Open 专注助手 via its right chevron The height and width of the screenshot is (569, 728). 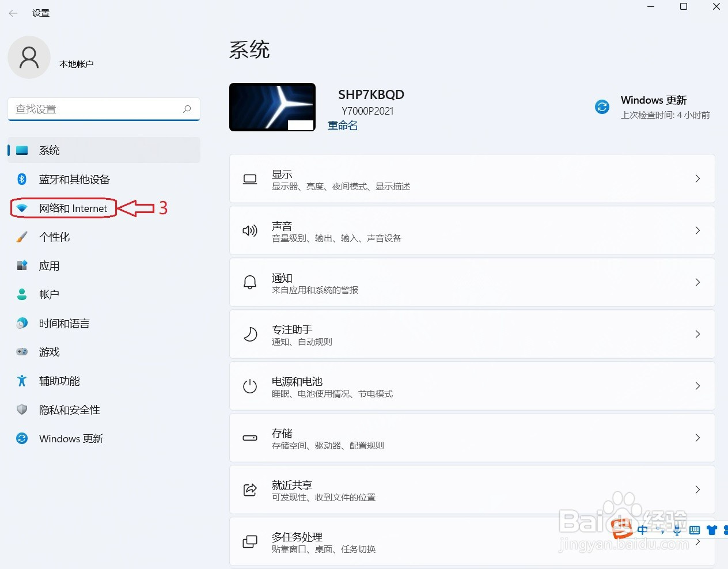tap(697, 334)
